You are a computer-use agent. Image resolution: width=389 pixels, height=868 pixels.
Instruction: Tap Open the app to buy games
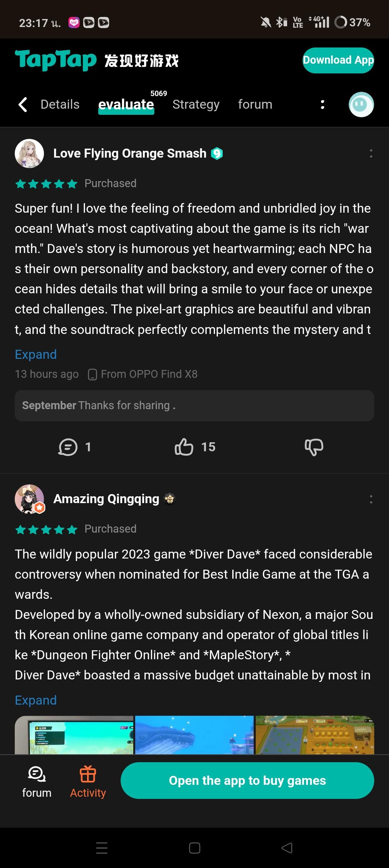click(247, 781)
